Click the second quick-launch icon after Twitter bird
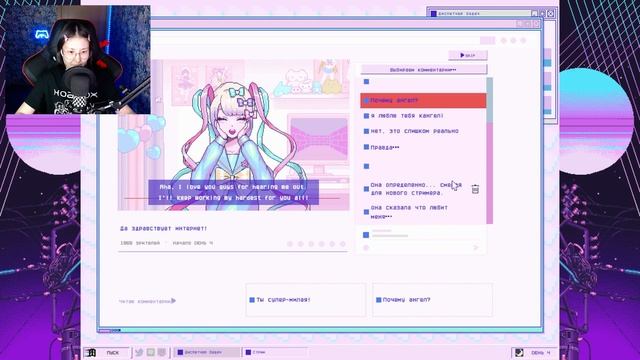640x360 pixels. pos(151,352)
